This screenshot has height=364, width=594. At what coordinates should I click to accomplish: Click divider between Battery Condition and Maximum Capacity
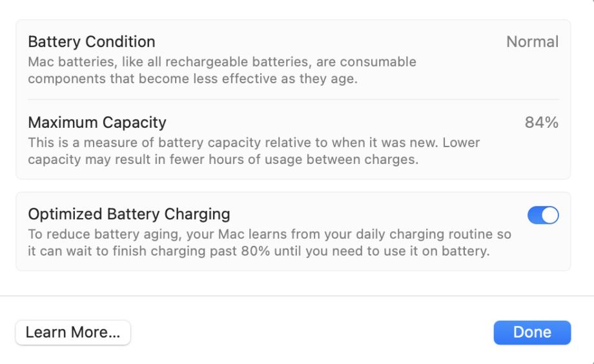point(293,99)
